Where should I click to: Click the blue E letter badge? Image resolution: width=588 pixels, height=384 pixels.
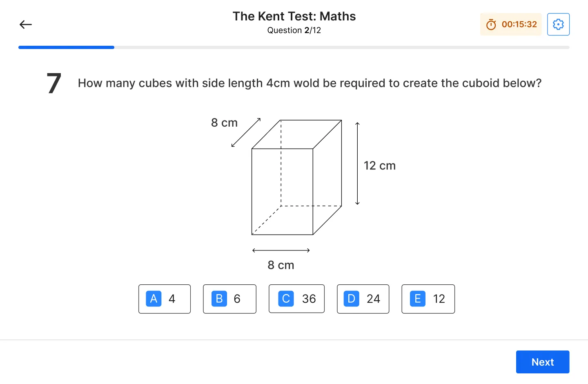(418, 299)
